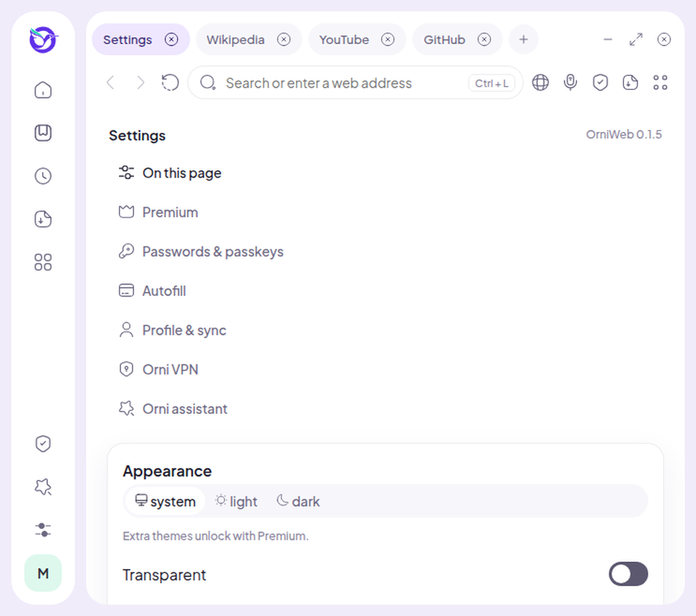Click the globe icon in toolbar
Screen dimensions: 696x616
[x=540, y=83]
